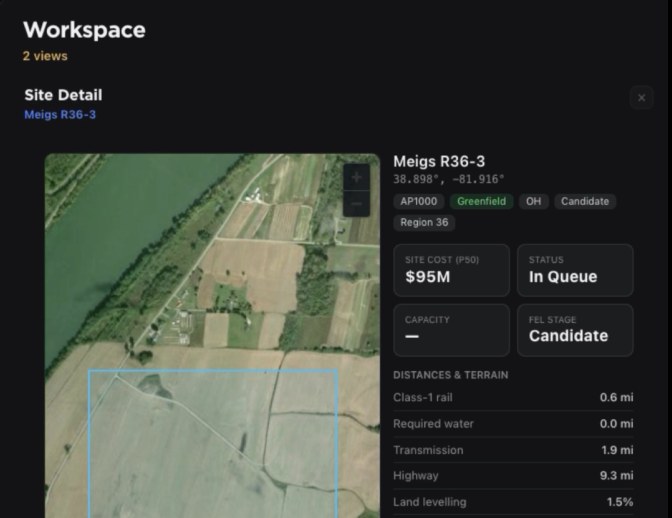This screenshot has width=672, height=518.
Task: Close the Site Detail panel
Action: tap(641, 98)
